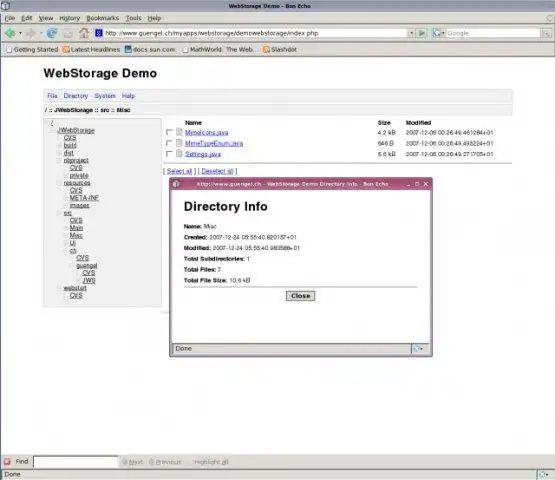Click the MathWorld bookmark page icon
This screenshot has height=480, width=555.
(x=185, y=50)
